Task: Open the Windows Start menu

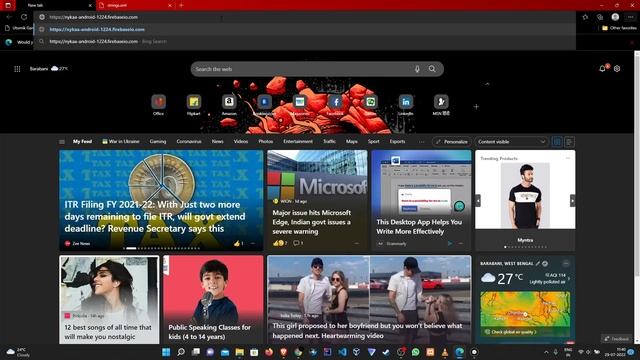Action: (x=166, y=352)
